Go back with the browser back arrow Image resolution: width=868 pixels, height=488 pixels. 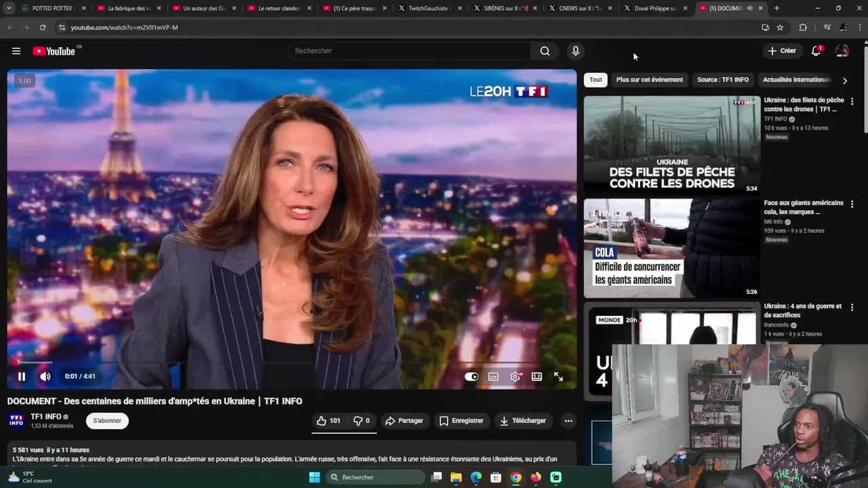(9, 27)
